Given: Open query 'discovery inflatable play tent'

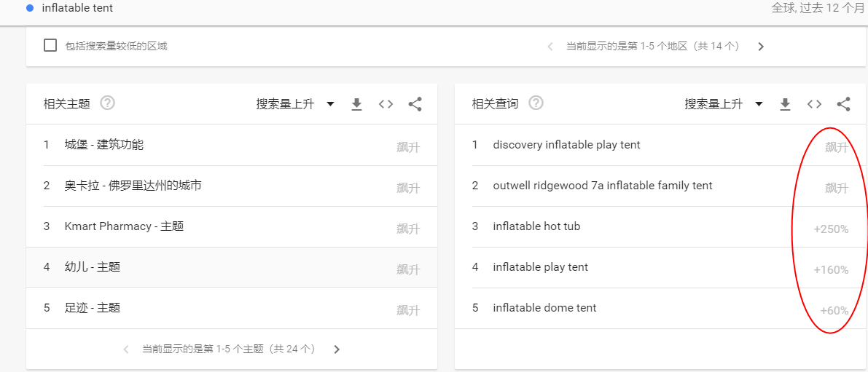Looking at the screenshot, I should (566, 145).
